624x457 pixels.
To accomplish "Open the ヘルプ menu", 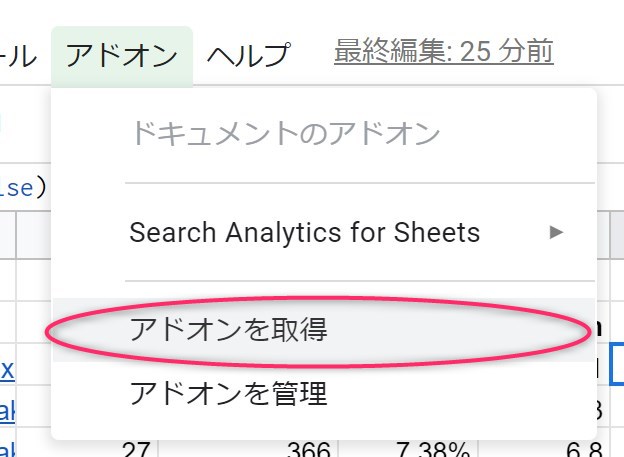I will pos(248,54).
